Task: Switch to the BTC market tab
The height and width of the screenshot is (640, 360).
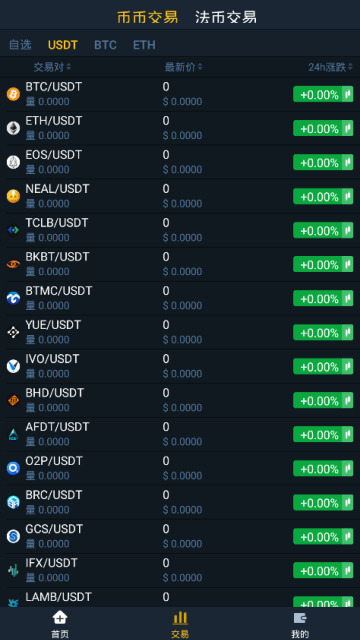Action: coord(105,45)
